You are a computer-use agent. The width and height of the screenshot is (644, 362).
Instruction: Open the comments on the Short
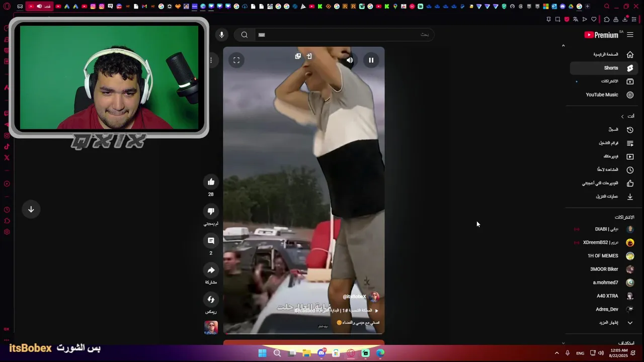coord(211,241)
